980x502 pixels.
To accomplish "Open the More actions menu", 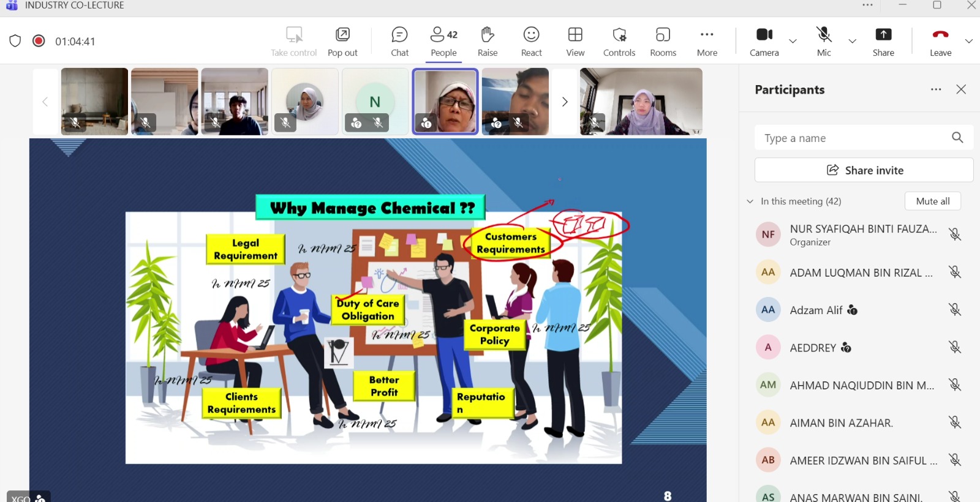I will click(x=707, y=41).
